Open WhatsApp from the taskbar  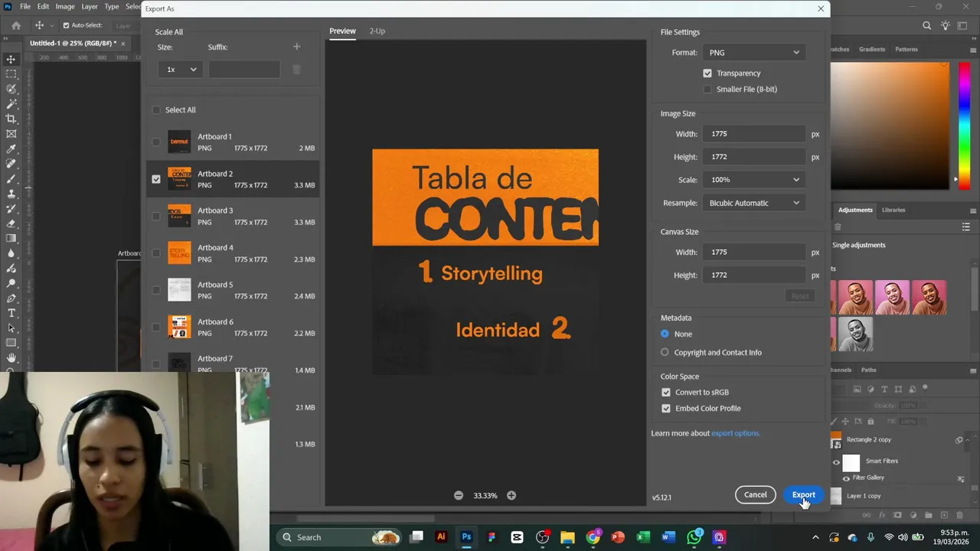(x=694, y=537)
